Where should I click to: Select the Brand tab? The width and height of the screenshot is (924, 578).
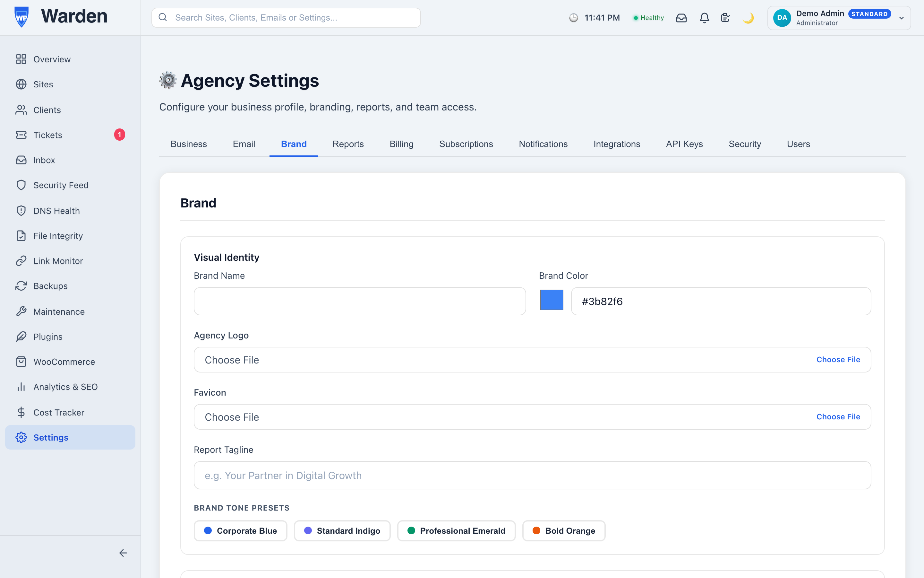coord(294,144)
